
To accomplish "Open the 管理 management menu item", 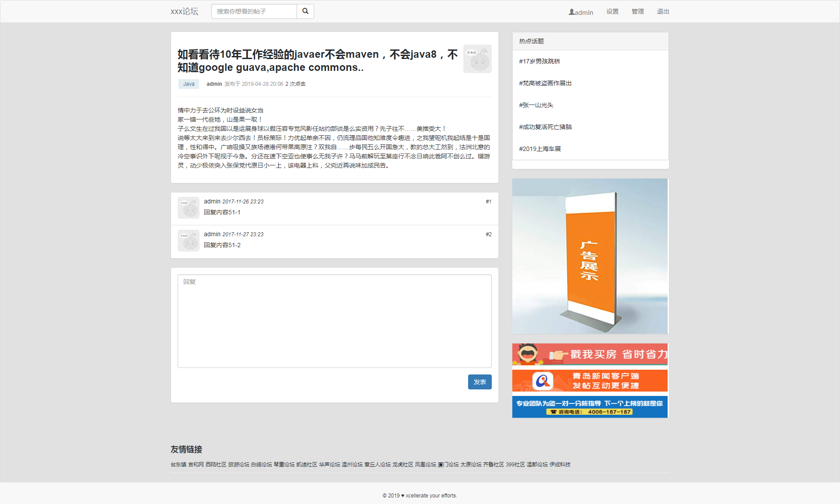I will click(x=637, y=12).
